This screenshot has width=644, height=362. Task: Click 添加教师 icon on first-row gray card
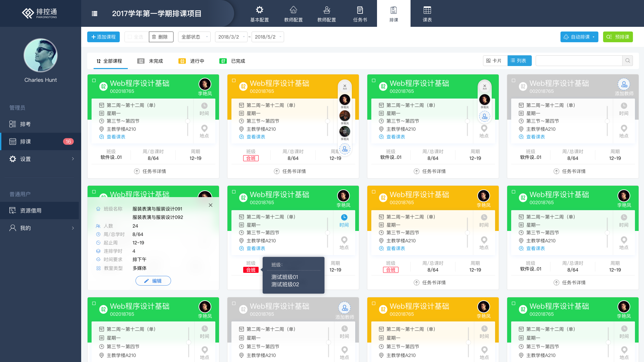coord(624,84)
